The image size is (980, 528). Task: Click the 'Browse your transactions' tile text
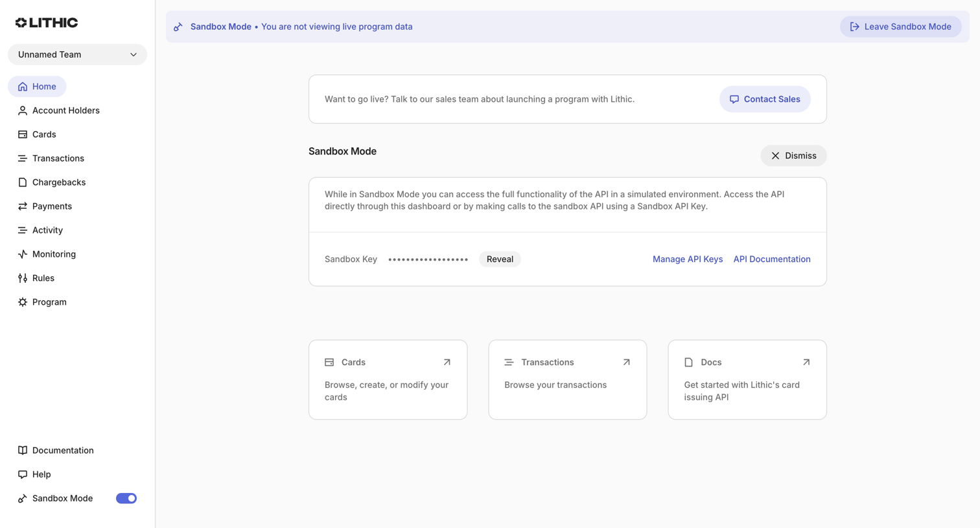point(555,385)
